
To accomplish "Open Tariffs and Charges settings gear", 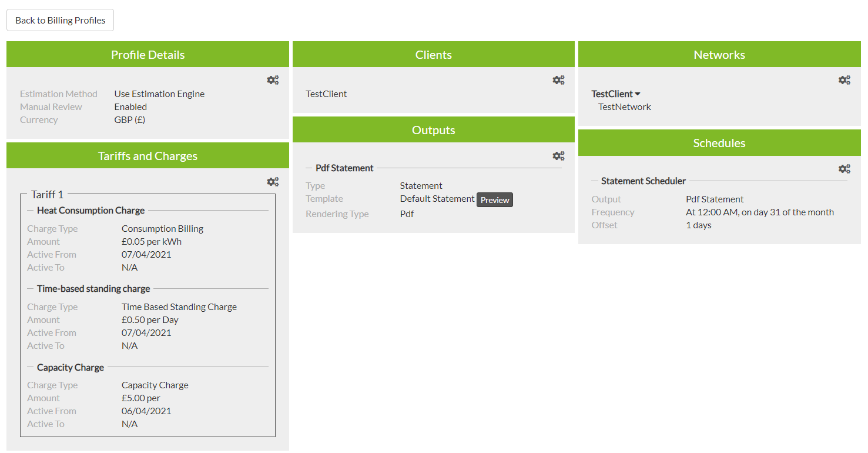I will click(273, 182).
